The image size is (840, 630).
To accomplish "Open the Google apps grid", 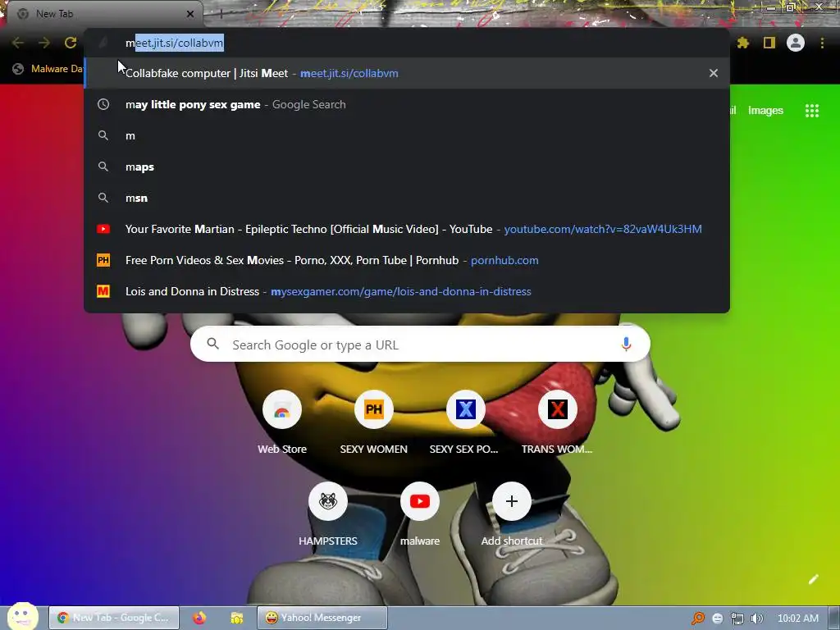I will pos(812,111).
